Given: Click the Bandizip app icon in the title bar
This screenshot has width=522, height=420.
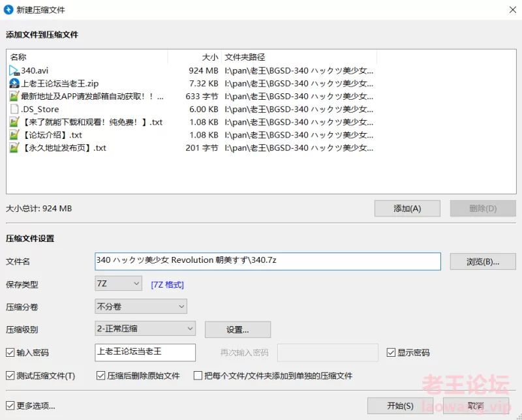Looking at the screenshot, I should pyautogui.click(x=8, y=10).
